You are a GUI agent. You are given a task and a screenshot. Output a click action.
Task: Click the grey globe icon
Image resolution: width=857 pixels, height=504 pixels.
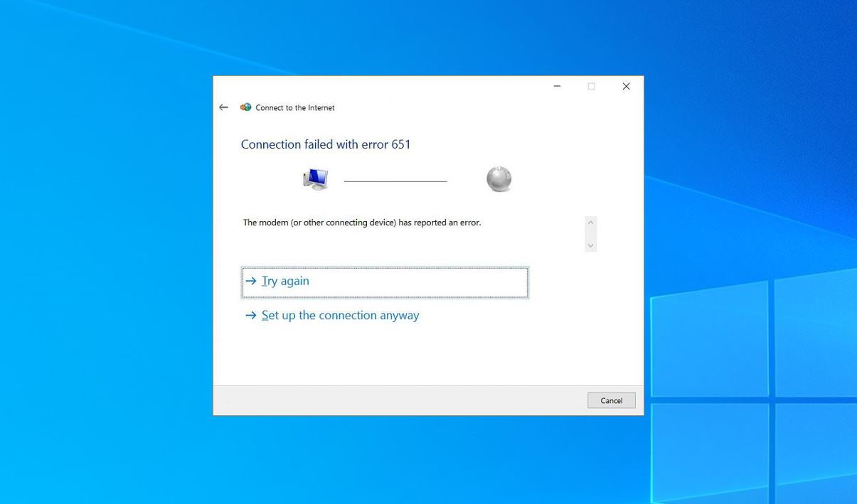click(499, 179)
